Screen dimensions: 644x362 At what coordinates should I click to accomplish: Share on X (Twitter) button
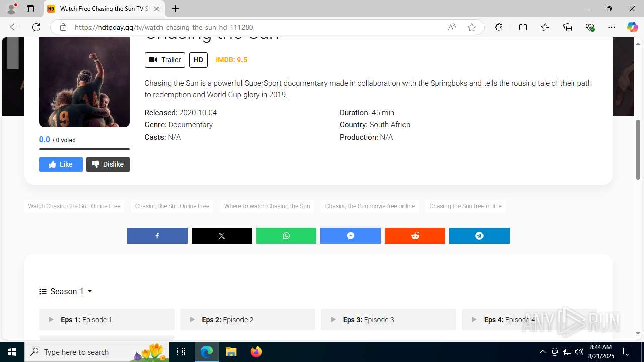[x=221, y=236]
